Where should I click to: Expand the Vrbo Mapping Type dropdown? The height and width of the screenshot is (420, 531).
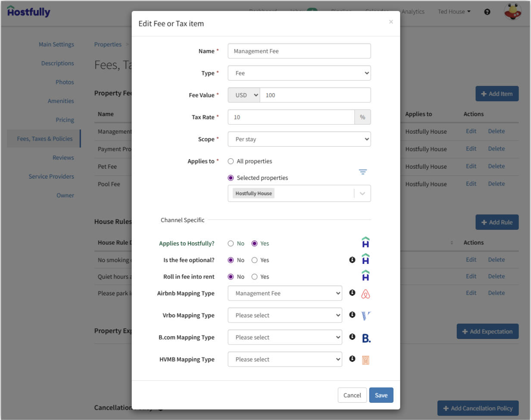point(285,315)
